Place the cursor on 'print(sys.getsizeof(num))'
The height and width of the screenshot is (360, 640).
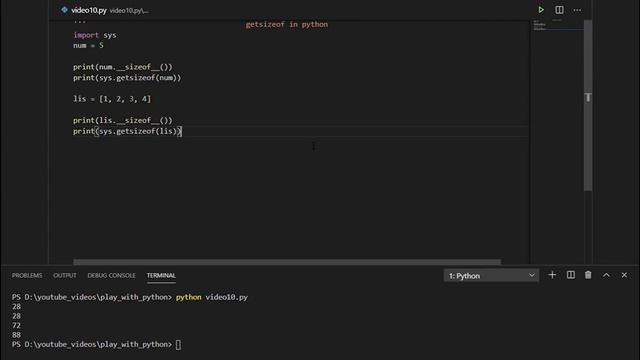tap(127, 78)
